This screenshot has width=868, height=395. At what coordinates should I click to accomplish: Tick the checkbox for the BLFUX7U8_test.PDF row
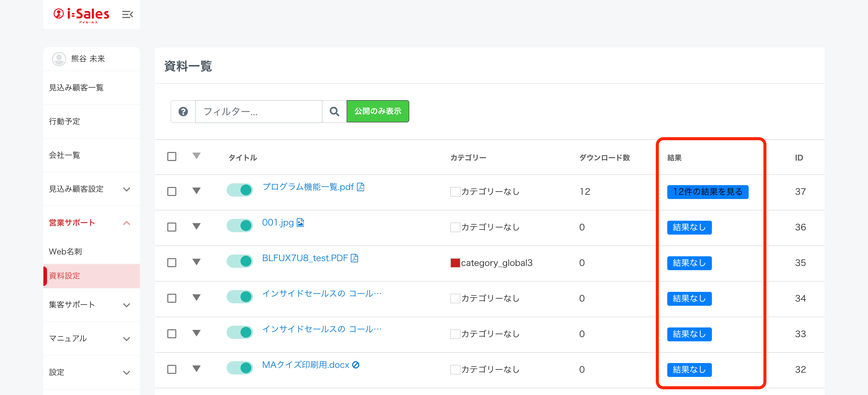point(172,263)
